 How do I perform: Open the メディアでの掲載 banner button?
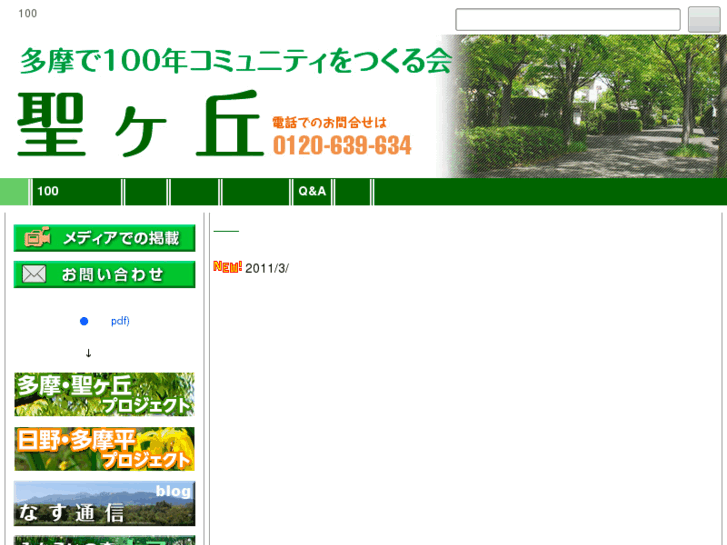[104, 238]
